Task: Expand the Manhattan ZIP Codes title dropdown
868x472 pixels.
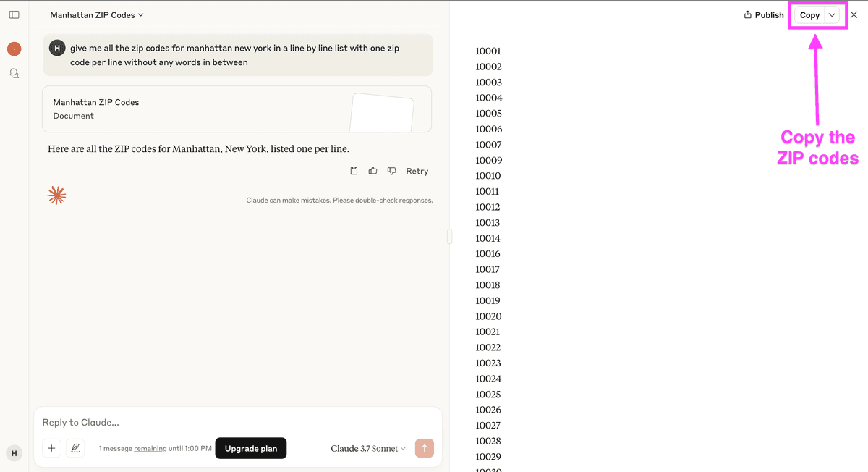Action: 97,14
